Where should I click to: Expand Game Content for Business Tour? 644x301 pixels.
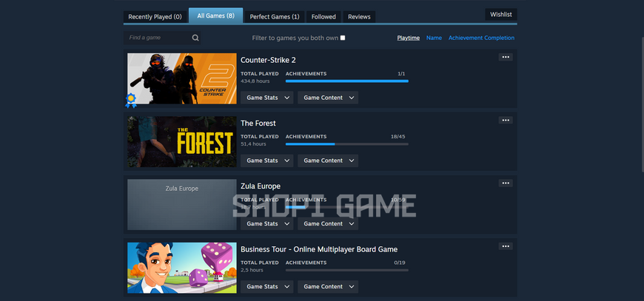click(x=328, y=287)
